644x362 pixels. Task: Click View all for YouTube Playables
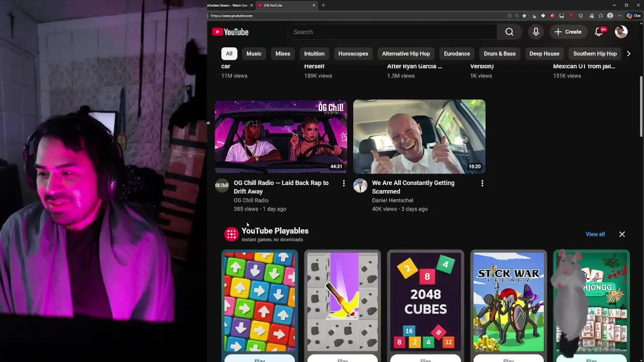pyautogui.click(x=595, y=234)
